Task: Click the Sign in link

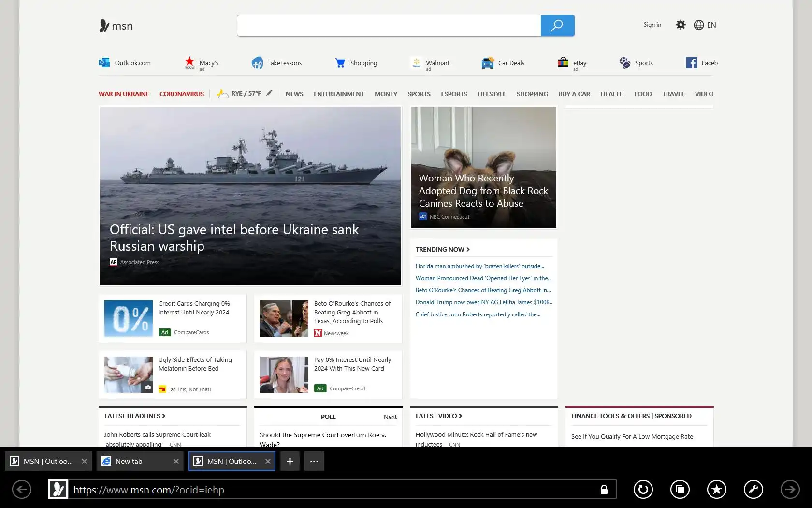Action: tap(652, 25)
